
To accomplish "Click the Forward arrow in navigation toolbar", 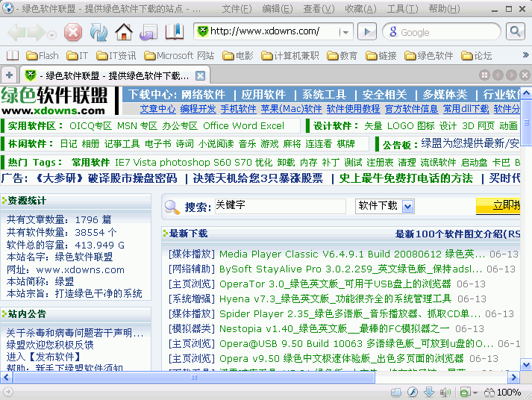I will coord(37,33).
